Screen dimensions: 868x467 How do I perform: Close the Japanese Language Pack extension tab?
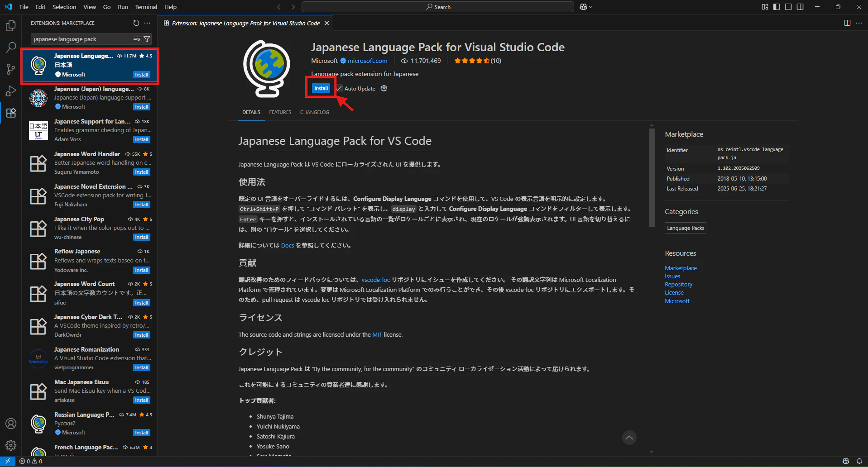(326, 23)
